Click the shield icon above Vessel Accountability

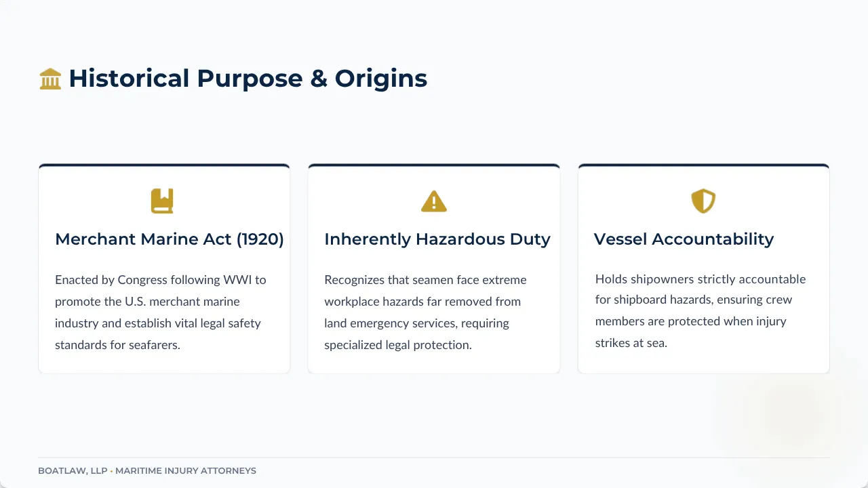pos(703,201)
